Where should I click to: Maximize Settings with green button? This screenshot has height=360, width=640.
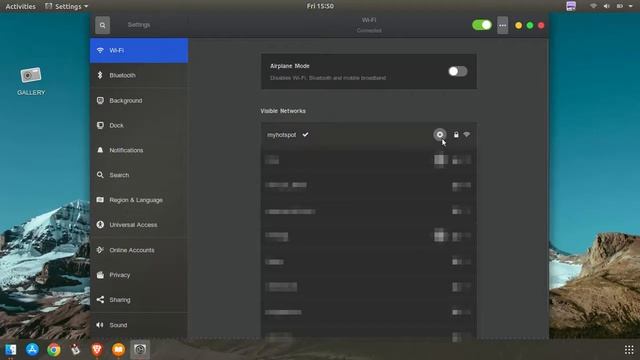pyautogui.click(x=530, y=25)
